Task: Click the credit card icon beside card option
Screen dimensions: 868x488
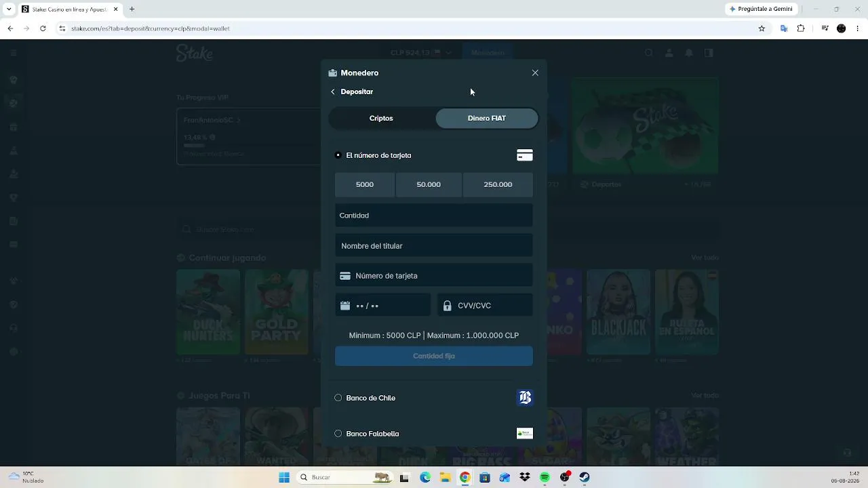Action: (x=525, y=155)
